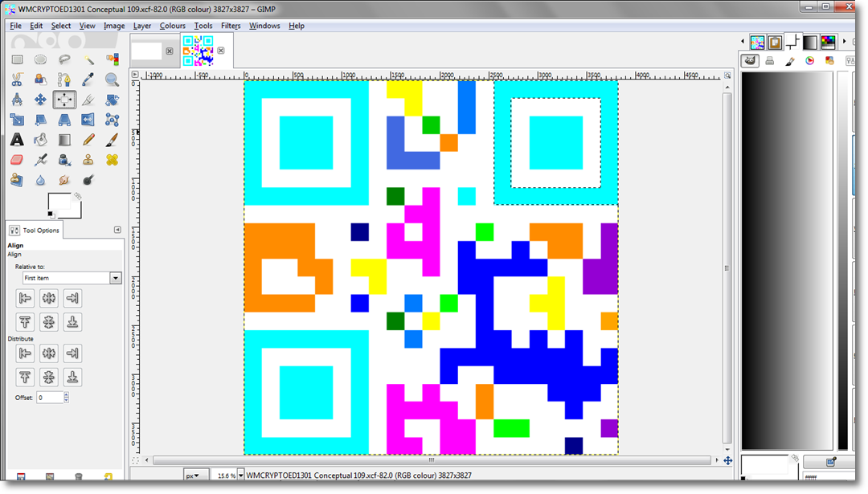Select the Crop tool
Screen dimensions: 868x494
point(88,100)
